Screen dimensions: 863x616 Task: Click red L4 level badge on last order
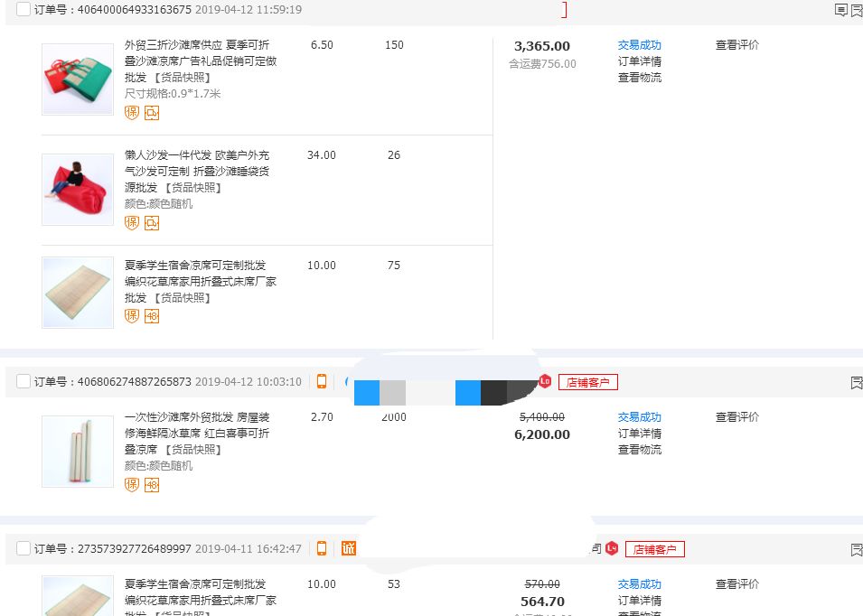612,548
